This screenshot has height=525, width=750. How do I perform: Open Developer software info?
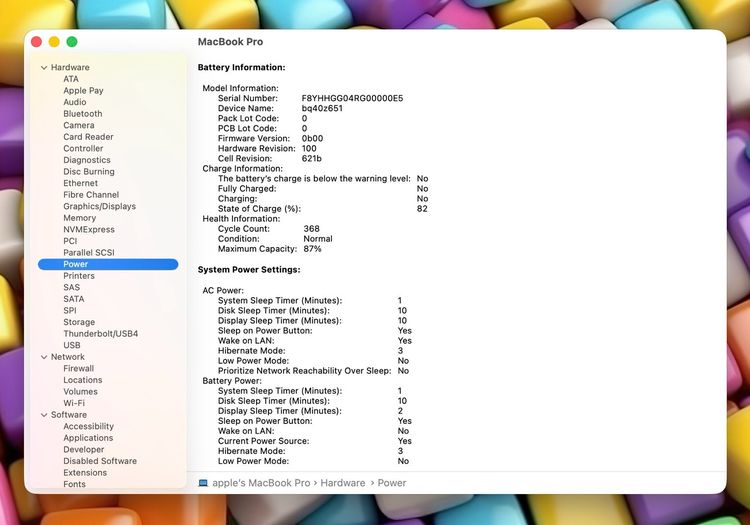pos(84,449)
